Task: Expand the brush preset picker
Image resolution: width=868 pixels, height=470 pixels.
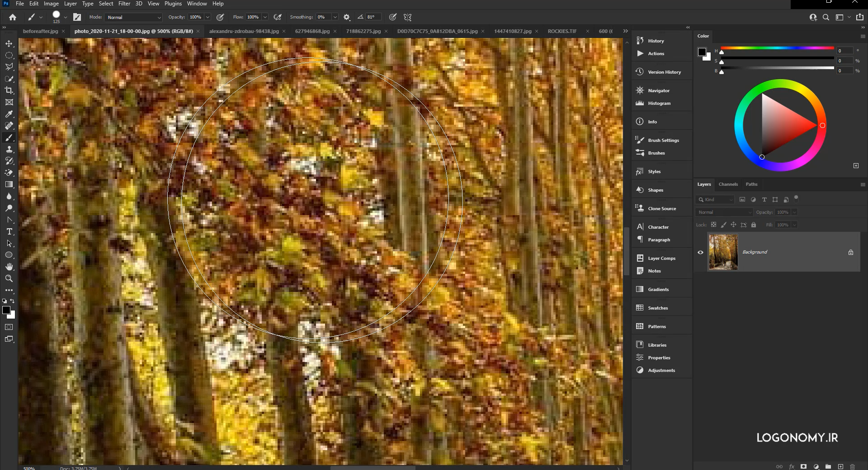Action: 66,17
